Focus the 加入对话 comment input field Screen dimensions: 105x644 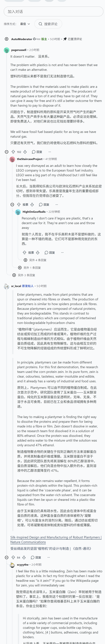pos(53,12)
